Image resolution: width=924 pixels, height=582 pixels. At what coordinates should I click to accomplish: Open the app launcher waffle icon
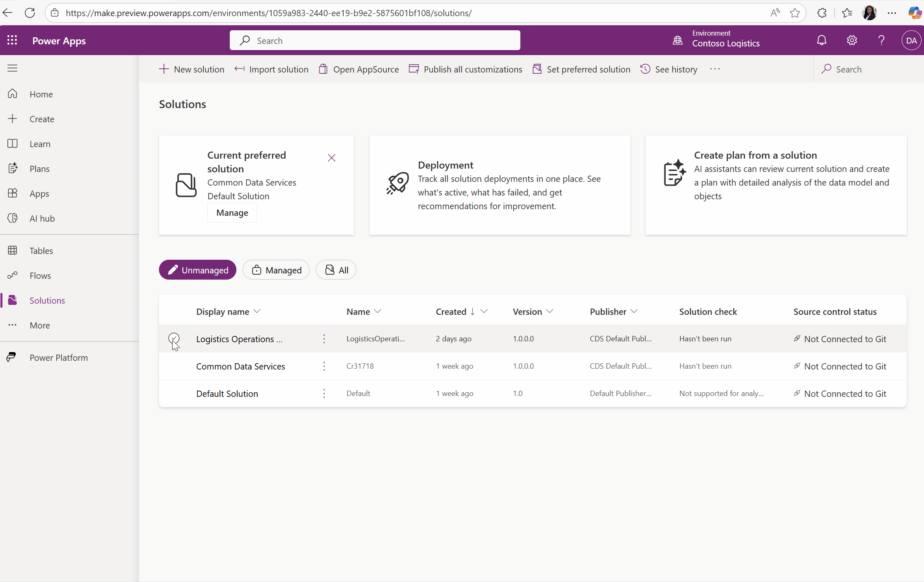12,40
